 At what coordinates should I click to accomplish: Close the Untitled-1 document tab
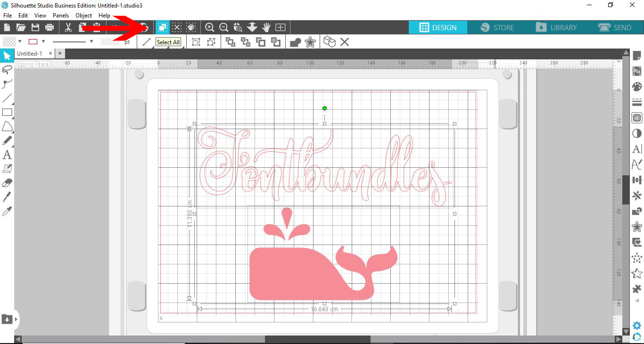pyautogui.click(x=50, y=54)
